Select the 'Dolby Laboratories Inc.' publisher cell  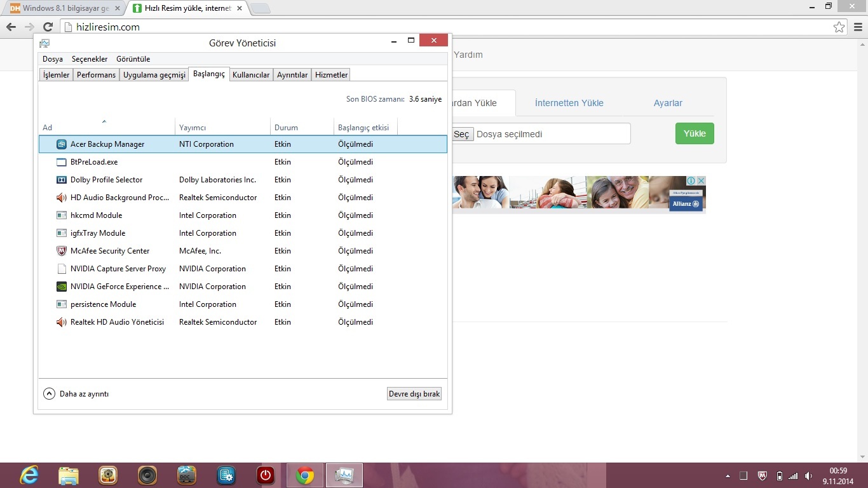[x=217, y=180]
